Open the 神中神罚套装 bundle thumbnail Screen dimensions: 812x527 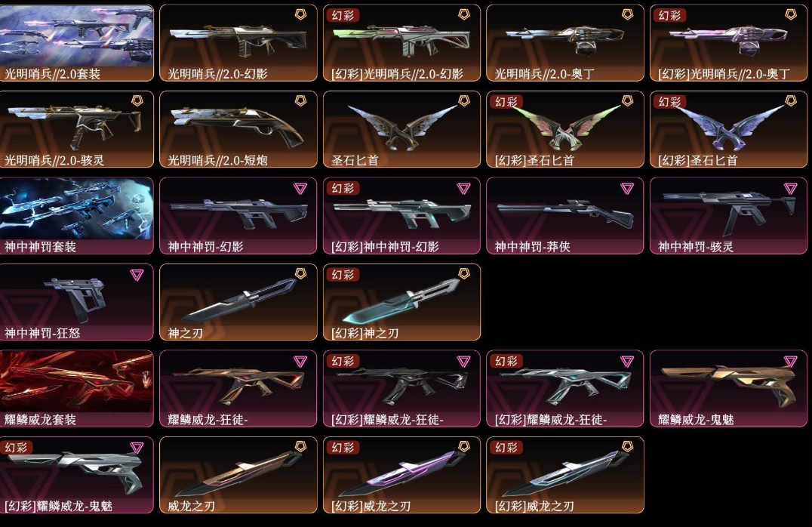77,208
